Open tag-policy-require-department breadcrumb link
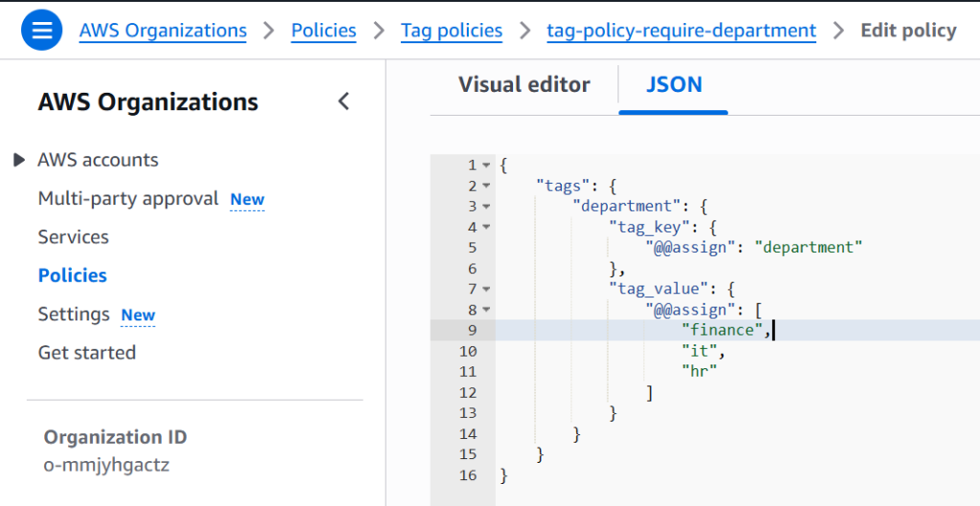The image size is (980, 506). (681, 30)
